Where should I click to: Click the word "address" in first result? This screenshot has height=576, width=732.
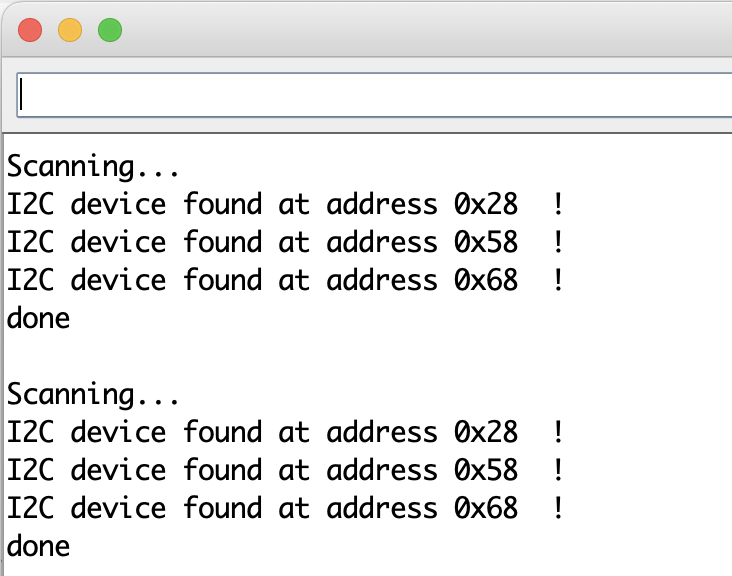[382, 204]
